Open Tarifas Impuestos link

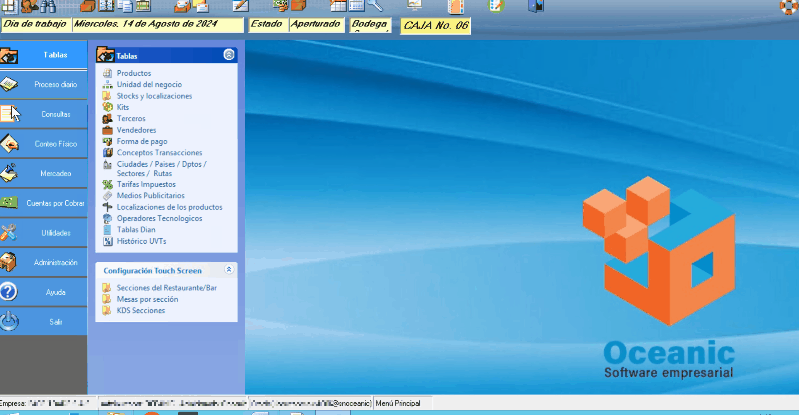click(x=146, y=184)
